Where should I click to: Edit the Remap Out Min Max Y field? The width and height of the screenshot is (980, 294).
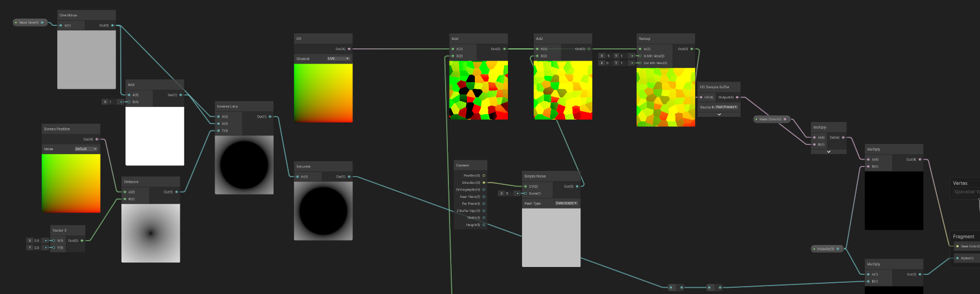[x=624, y=63]
